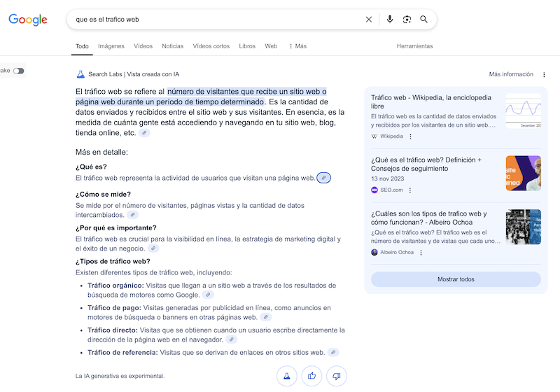Click the 'Más en detalle:' text
The width and height of the screenshot is (560, 392).
click(101, 152)
